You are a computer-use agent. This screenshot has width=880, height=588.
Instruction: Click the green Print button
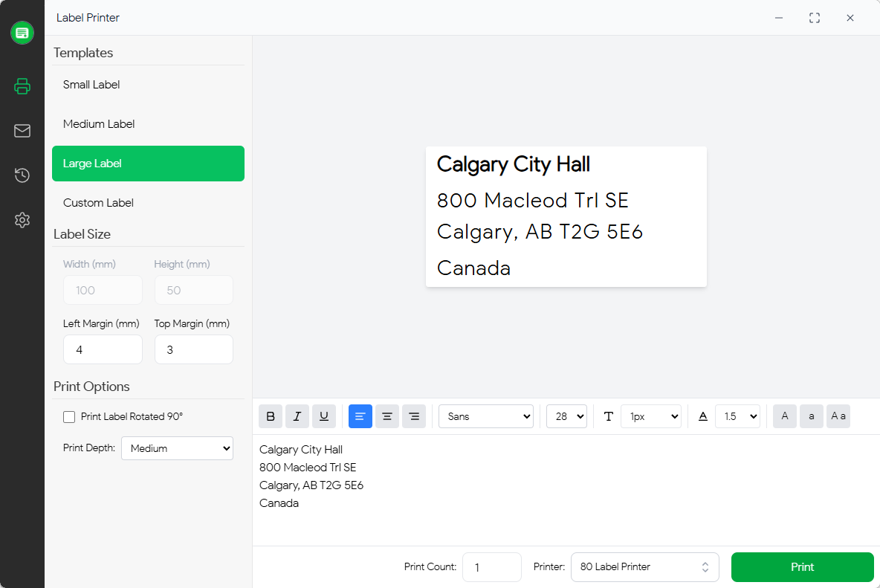pyautogui.click(x=802, y=567)
